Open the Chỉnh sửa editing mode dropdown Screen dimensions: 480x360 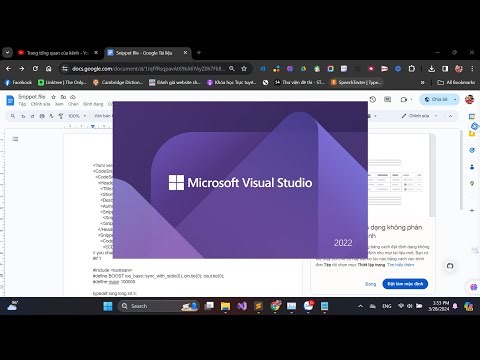(x=420, y=116)
